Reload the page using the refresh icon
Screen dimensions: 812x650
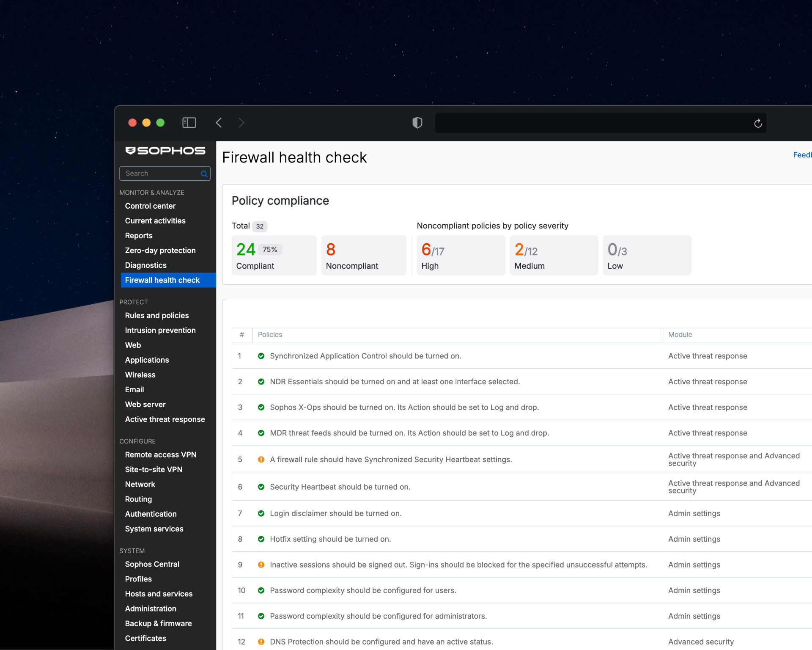pos(758,123)
